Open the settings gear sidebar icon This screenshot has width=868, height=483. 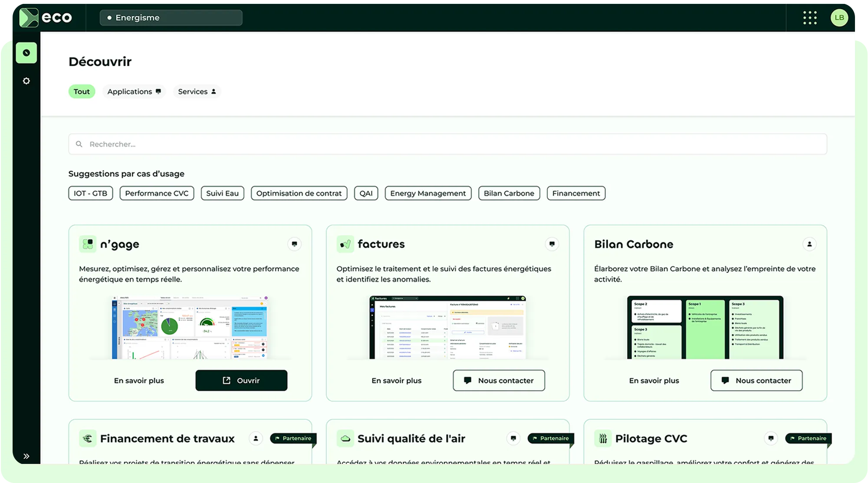click(x=26, y=81)
